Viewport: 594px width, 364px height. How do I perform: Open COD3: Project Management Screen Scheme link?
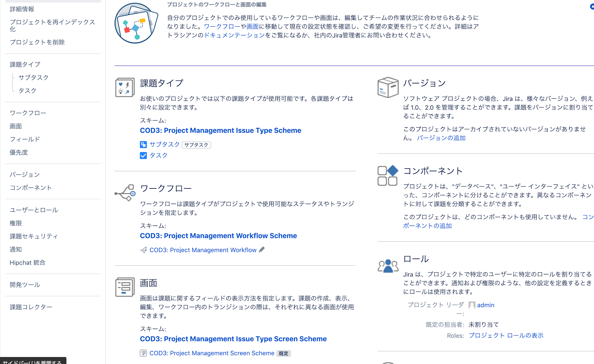coord(212,353)
